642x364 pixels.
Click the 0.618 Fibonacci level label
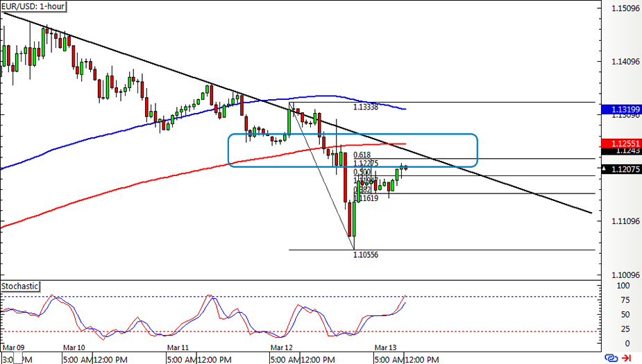click(x=362, y=155)
